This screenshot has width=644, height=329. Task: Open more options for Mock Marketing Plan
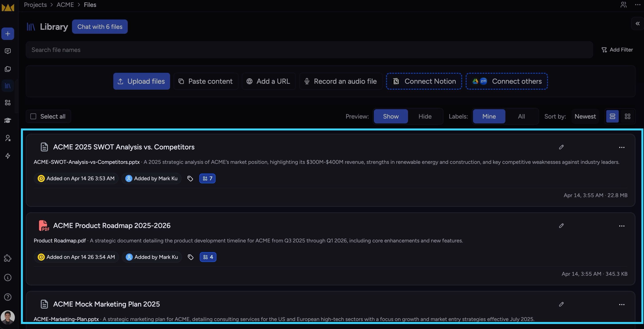[622, 305]
